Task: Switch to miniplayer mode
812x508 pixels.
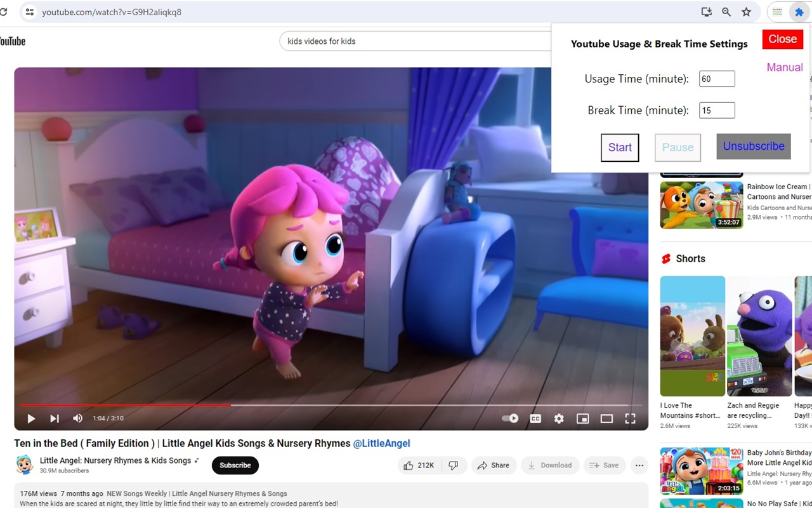Action: [x=582, y=418]
